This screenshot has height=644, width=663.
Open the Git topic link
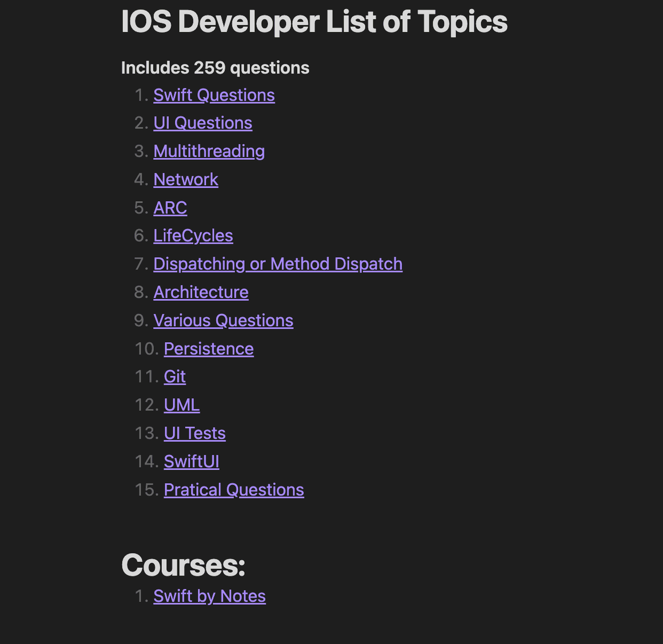point(175,376)
